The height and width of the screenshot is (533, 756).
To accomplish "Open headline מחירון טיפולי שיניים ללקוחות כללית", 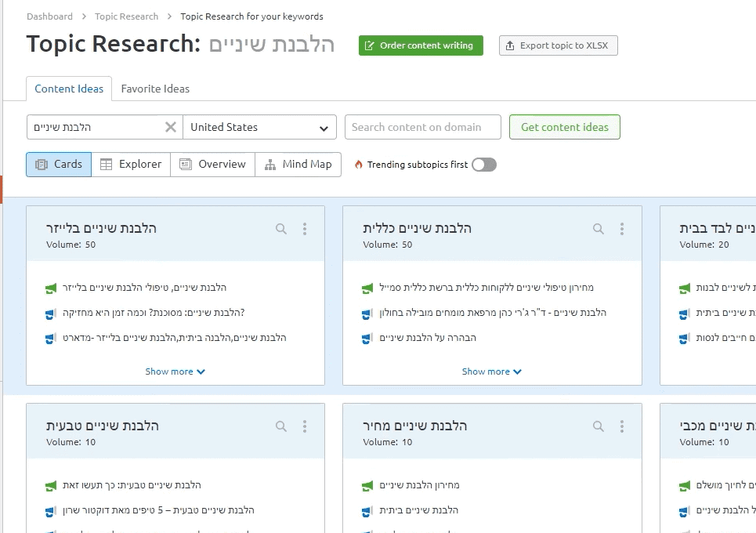I will (x=487, y=288).
